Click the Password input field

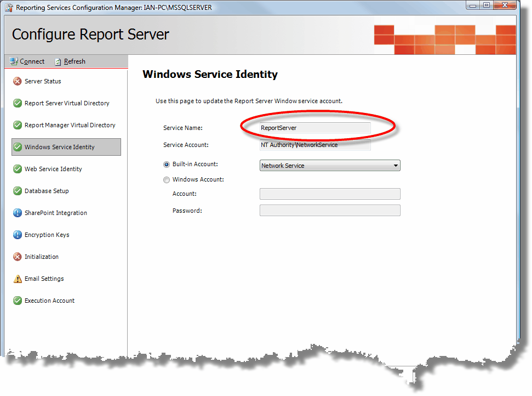[x=330, y=211]
